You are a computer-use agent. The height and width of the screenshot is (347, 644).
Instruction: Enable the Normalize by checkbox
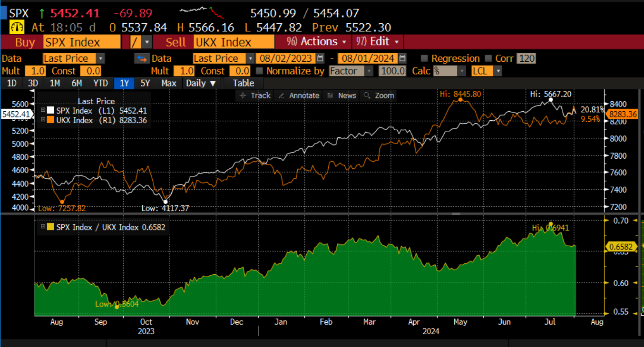point(259,71)
